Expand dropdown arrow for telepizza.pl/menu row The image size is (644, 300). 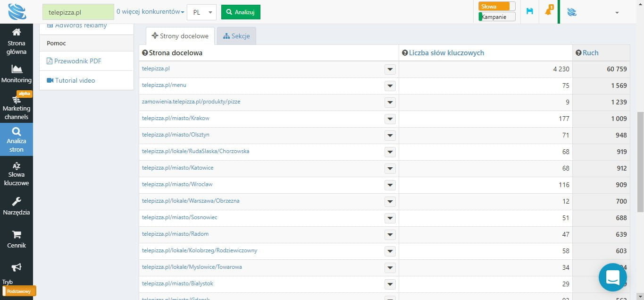pos(390,86)
